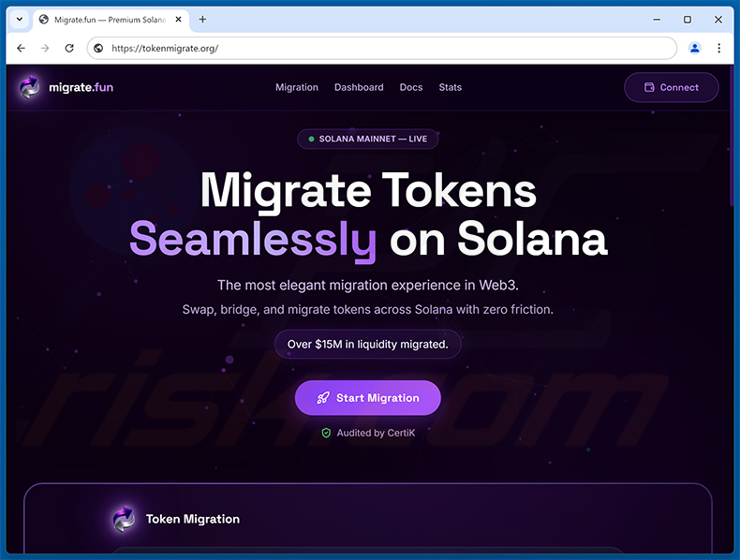Open the Dashboard nav link
This screenshot has height=560, width=740.
pos(359,87)
